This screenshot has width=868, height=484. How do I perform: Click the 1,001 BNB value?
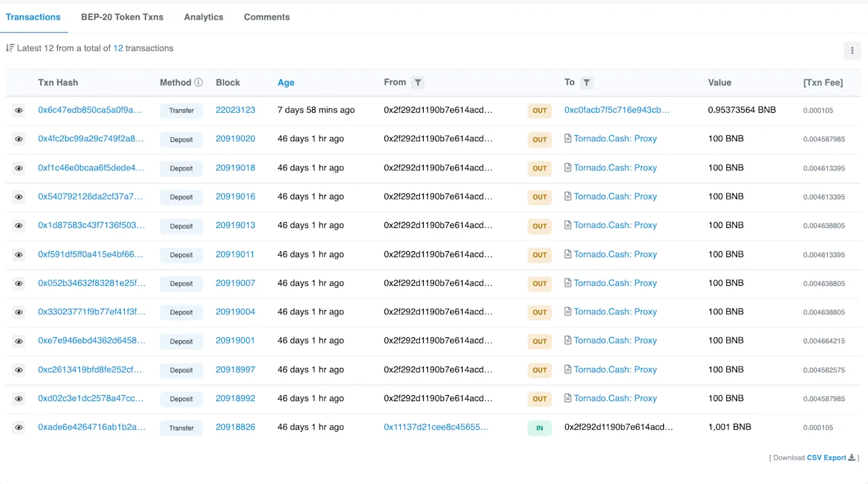[730, 427]
